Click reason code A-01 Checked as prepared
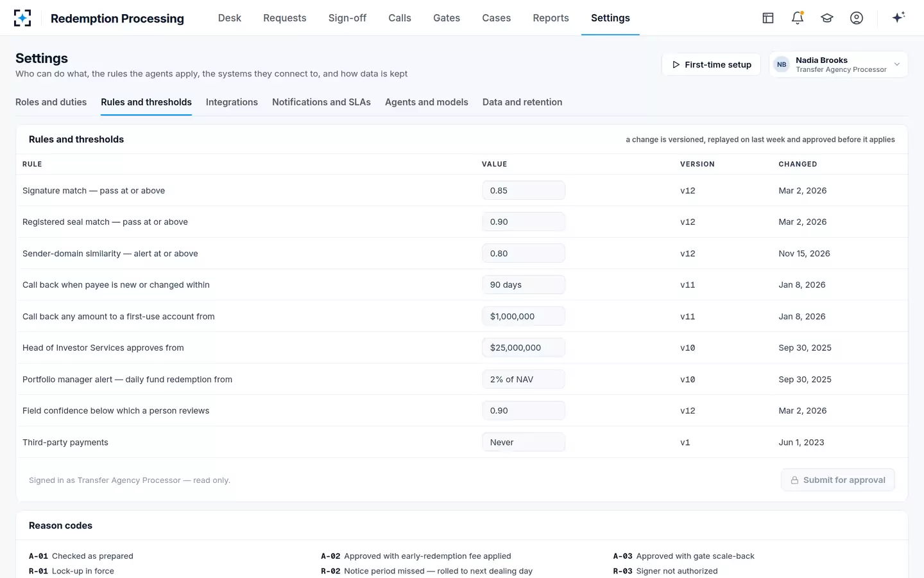 click(81, 556)
